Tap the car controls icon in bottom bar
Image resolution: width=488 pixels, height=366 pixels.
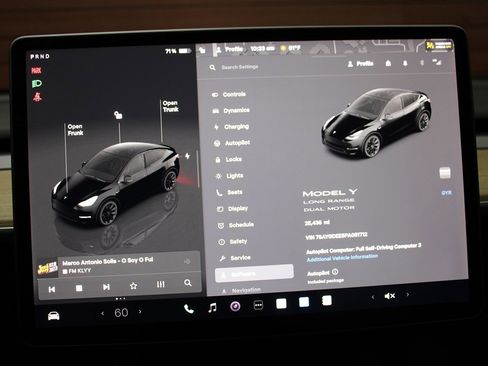coord(54,315)
